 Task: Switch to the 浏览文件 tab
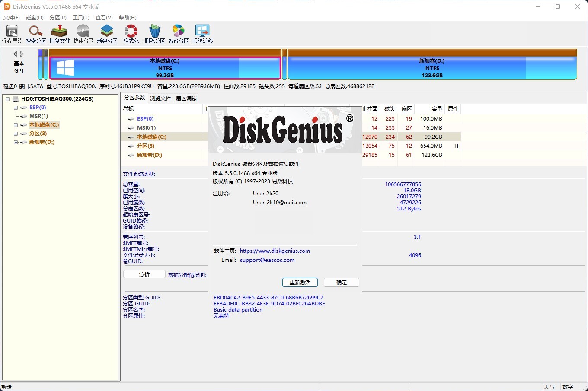(160, 99)
